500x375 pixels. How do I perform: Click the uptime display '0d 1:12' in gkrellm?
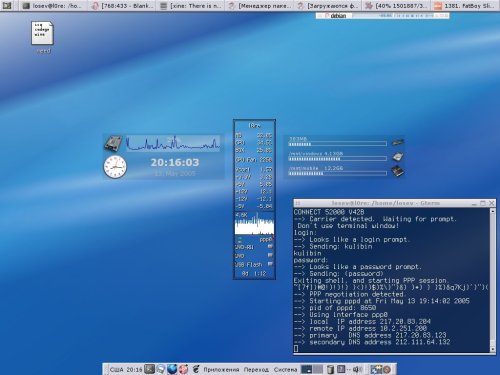point(254,274)
